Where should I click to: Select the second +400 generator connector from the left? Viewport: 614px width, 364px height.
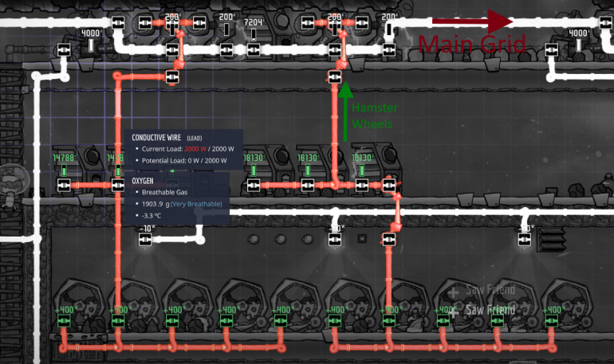pos(118,321)
